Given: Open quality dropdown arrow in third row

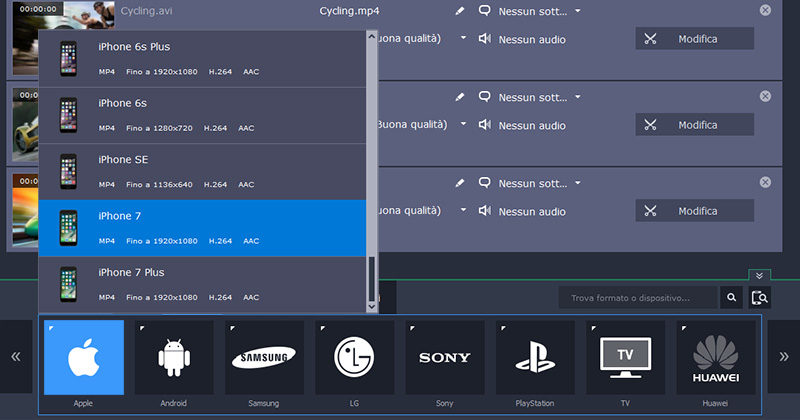Looking at the screenshot, I should [x=463, y=210].
